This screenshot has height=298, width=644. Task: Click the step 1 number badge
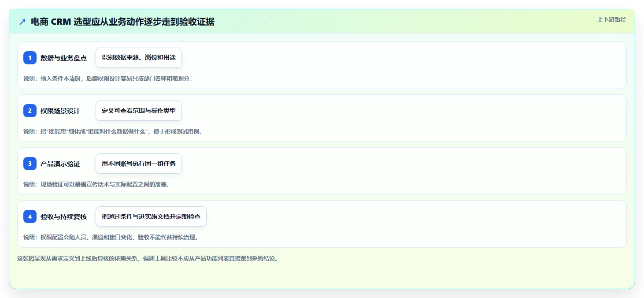[x=30, y=58]
